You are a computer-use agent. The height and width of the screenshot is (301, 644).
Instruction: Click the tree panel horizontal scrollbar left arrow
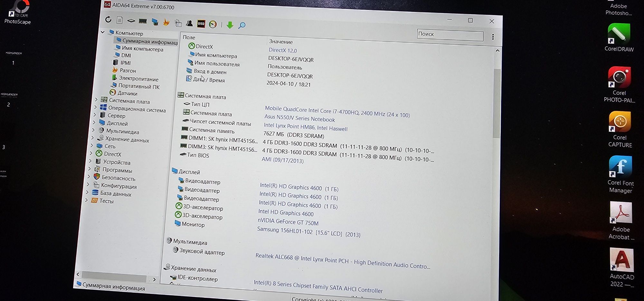tap(78, 274)
